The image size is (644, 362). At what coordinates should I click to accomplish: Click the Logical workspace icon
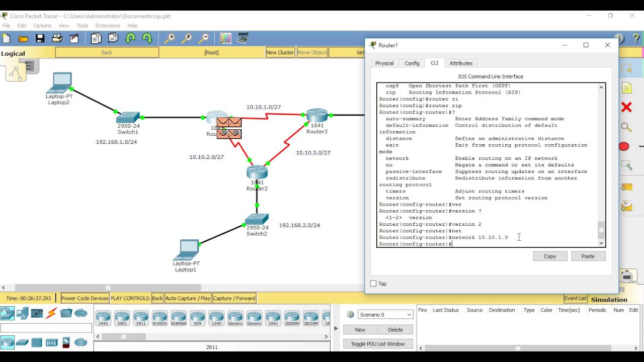pyautogui.click(x=16, y=71)
